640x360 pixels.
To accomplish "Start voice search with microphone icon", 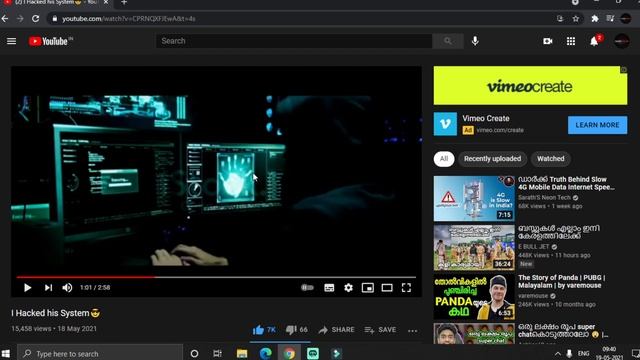I will pos(475,41).
